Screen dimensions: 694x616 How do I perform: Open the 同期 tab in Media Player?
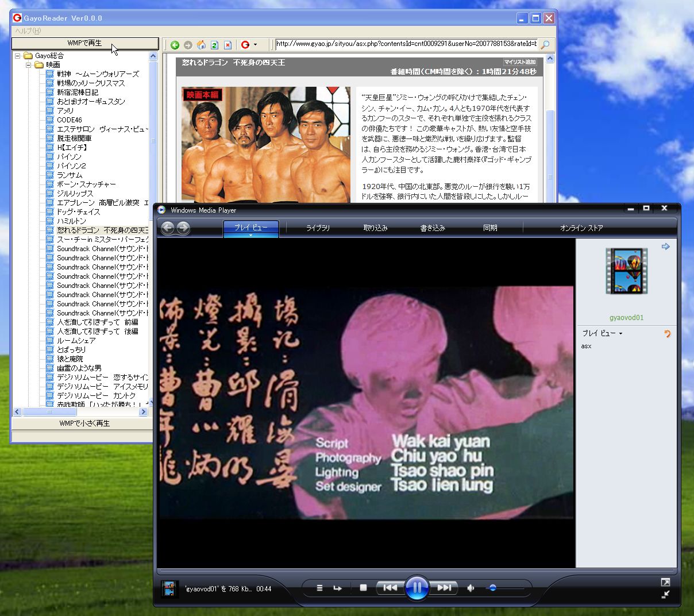pyautogui.click(x=490, y=228)
